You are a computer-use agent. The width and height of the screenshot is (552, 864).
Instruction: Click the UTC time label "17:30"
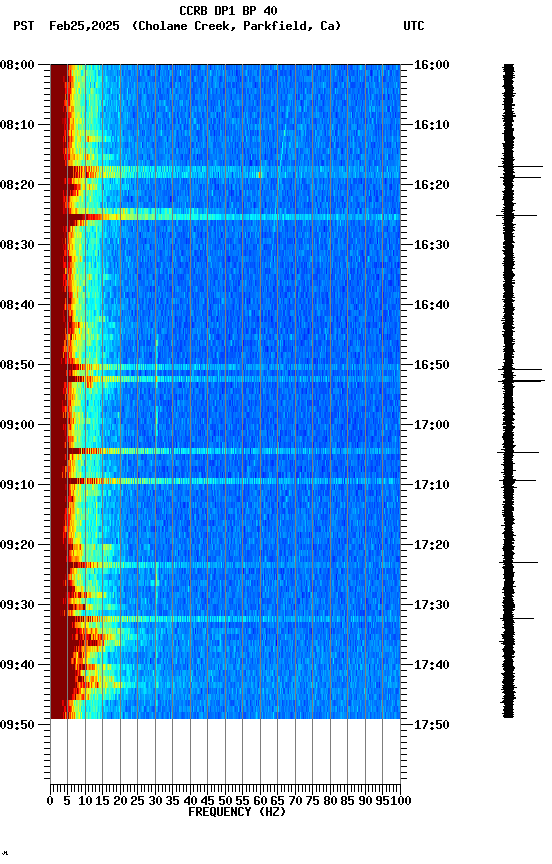(x=431, y=605)
